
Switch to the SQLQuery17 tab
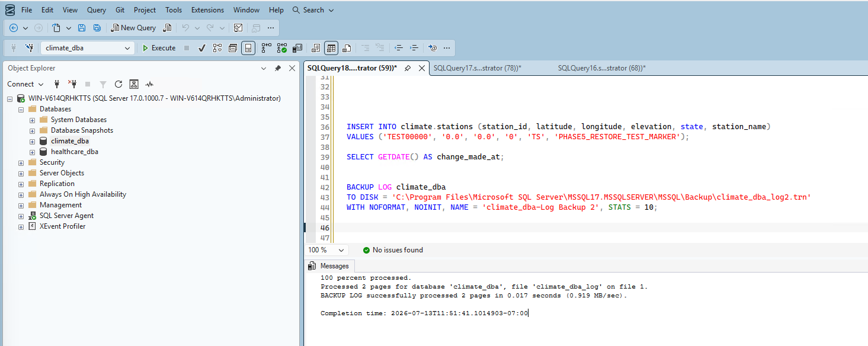(x=478, y=68)
